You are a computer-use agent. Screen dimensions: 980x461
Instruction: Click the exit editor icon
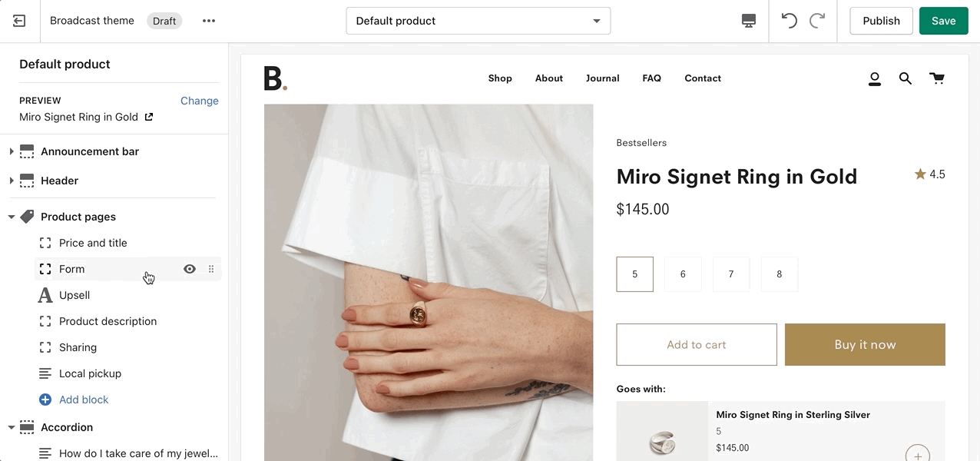click(x=19, y=21)
